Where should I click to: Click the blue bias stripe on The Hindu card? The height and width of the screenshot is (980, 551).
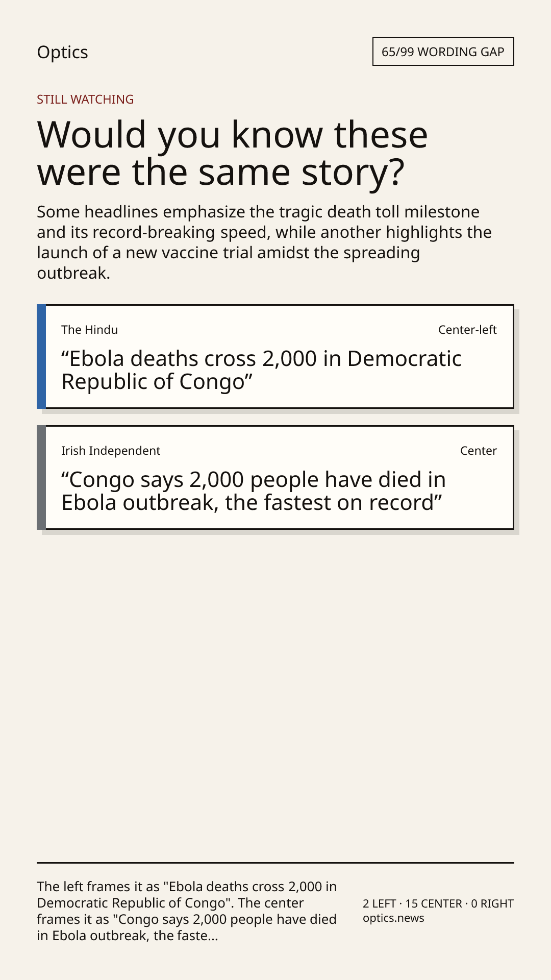pyautogui.click(x=41, y=356)
